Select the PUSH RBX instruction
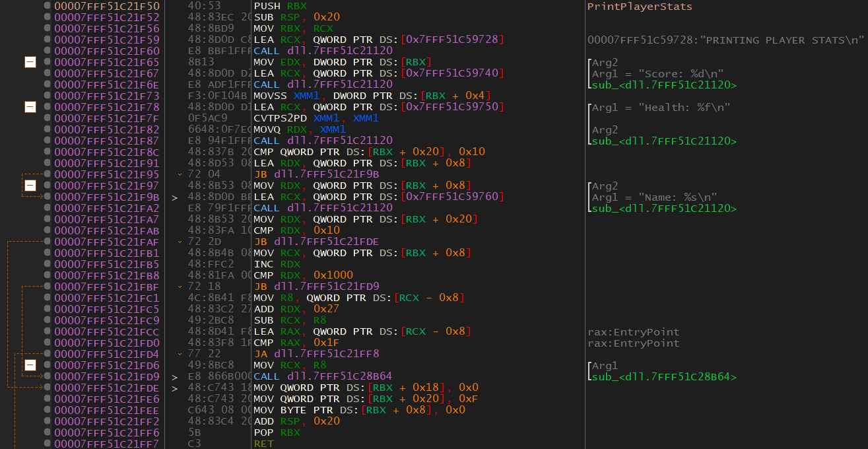 (x=280, y=5)
